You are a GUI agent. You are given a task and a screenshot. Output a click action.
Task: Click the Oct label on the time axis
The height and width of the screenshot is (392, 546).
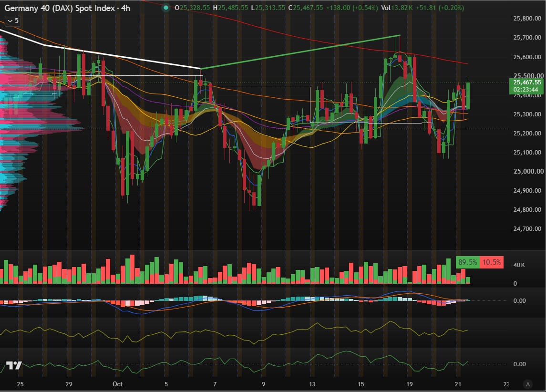(118, 384)
